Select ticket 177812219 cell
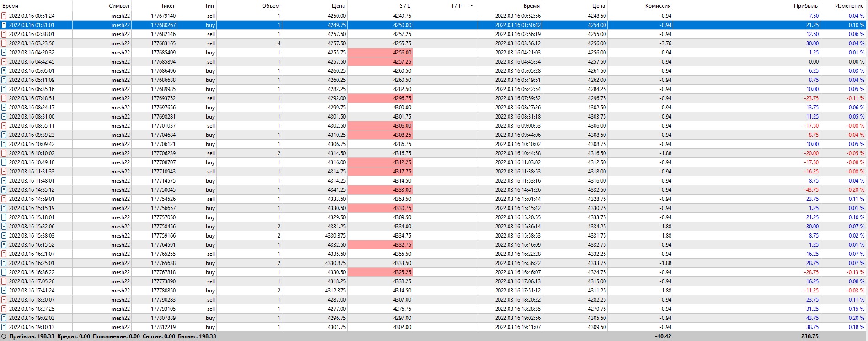The image size is (868, 341). [163, 327]
